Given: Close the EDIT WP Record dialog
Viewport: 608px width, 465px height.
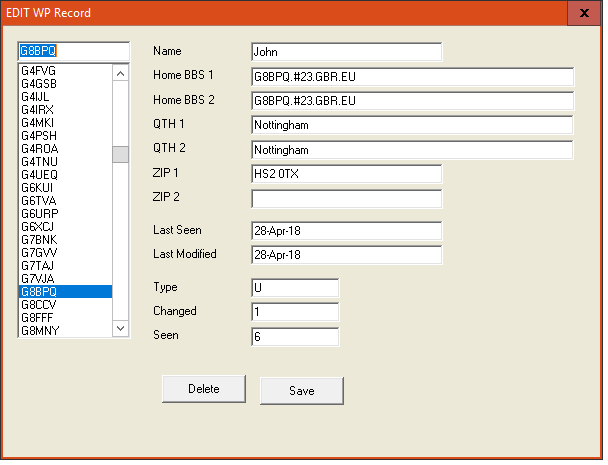Looking at the screenshot, I should pos(583,14).
